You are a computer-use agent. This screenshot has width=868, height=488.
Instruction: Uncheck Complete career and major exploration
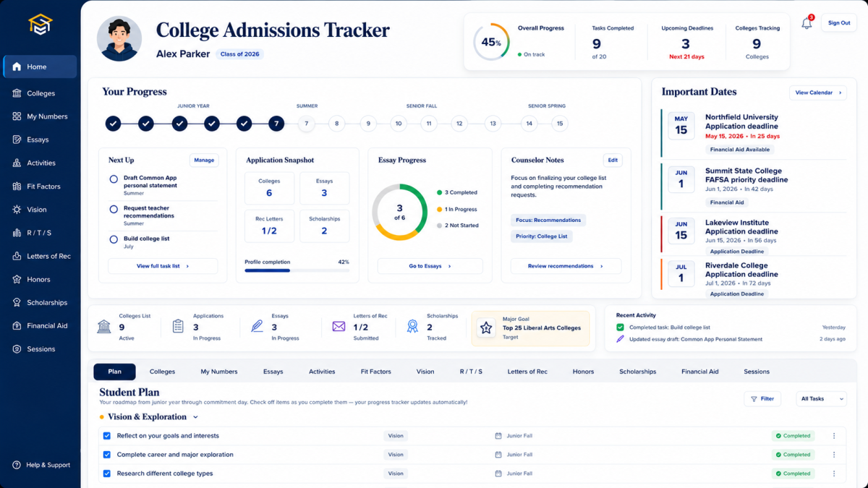click(x=107, y=455)
